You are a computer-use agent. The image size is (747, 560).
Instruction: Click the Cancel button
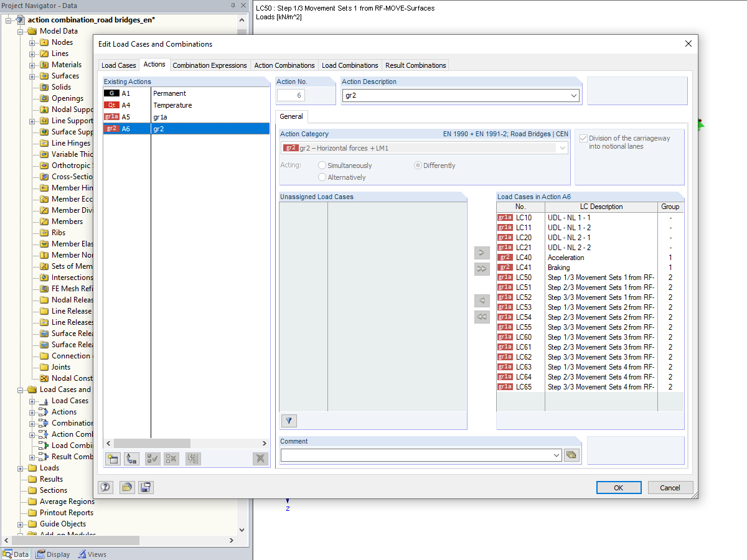tap(670, 487)
